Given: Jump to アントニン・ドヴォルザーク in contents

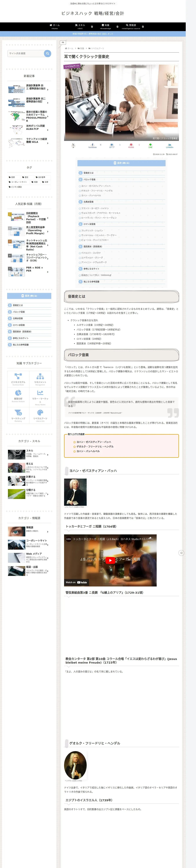Looking at the screenshot, I should pos(94,262).
